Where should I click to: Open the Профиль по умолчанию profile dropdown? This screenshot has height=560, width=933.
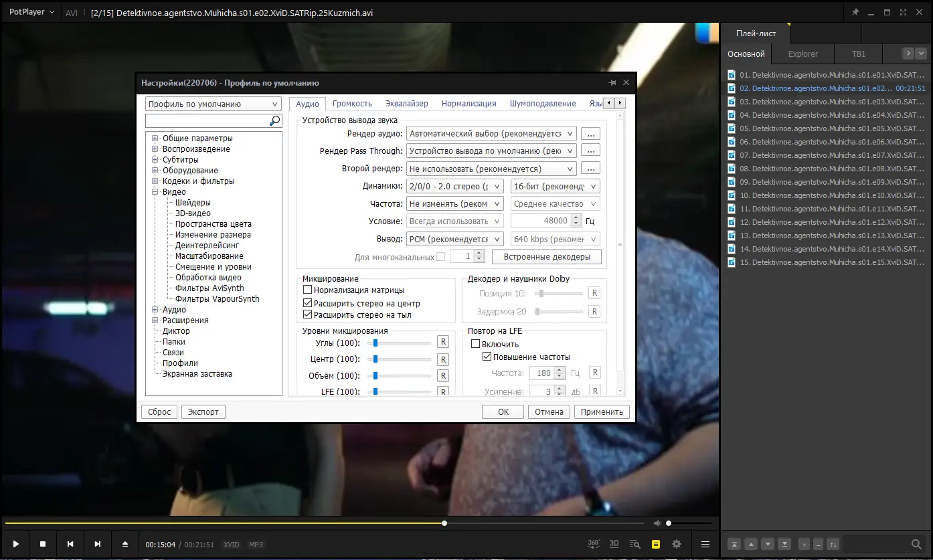(214, 104)
